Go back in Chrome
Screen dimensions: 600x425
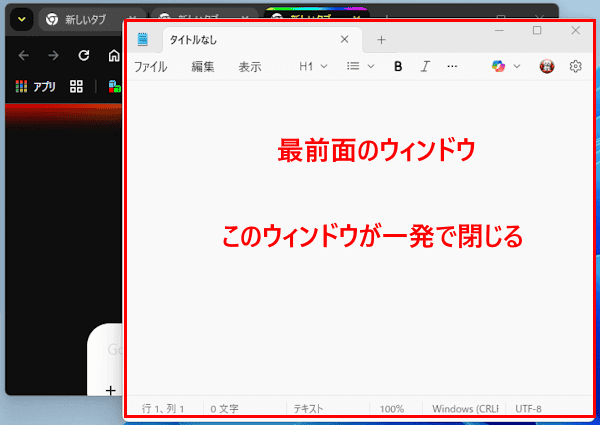pyautogui.click(x=24, y=55)
